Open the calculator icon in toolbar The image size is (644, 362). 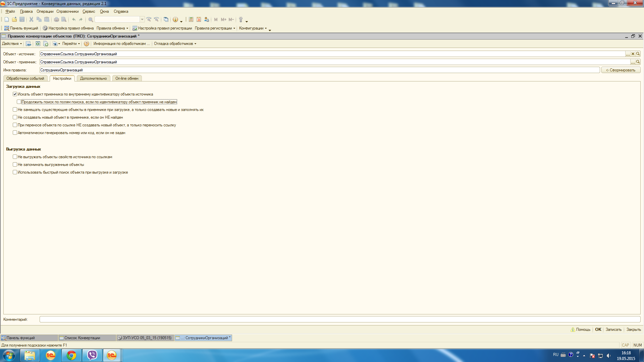click(191, 19)
